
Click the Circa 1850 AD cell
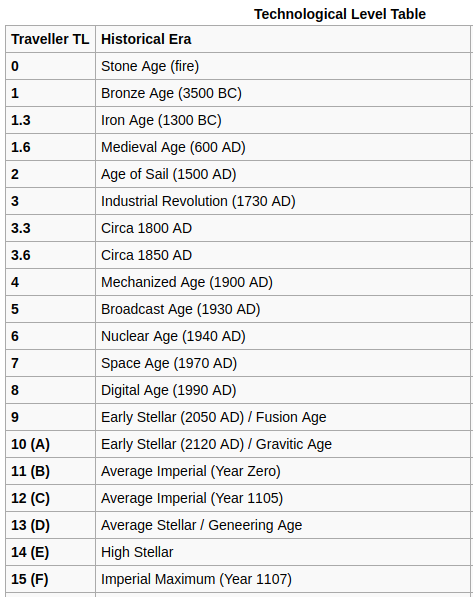[x=283, y=255]
